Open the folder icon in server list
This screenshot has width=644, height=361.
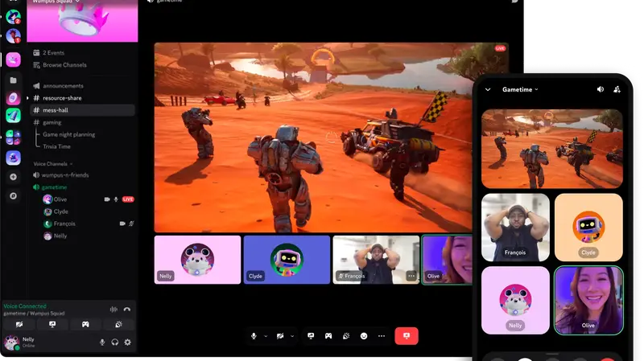pos(13,80)
